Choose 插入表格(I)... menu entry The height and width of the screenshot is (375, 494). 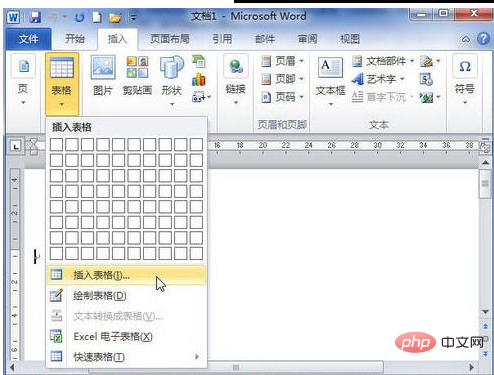pyautogui.click(x=126, y=275)
